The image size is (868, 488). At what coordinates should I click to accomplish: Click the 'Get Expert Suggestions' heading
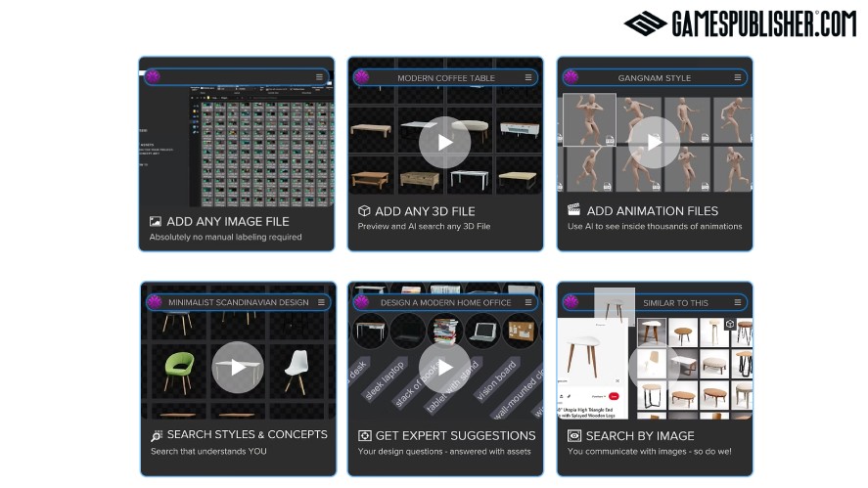[x=455, y=436]
